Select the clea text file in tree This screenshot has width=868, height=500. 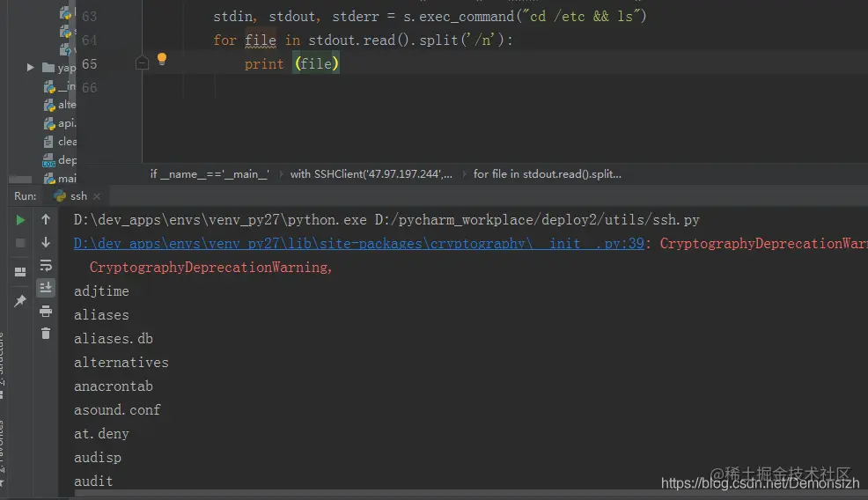(60, 142)
